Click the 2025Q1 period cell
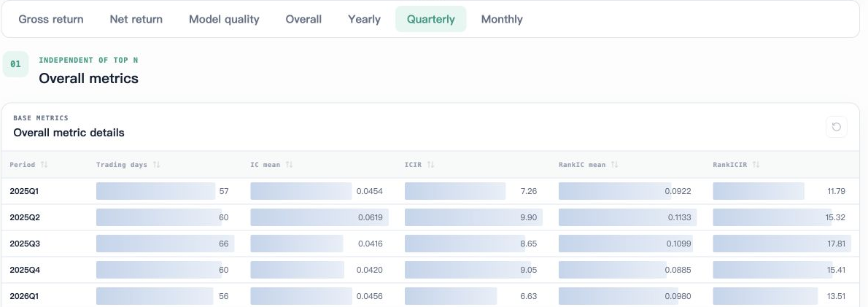 (24, 191)
